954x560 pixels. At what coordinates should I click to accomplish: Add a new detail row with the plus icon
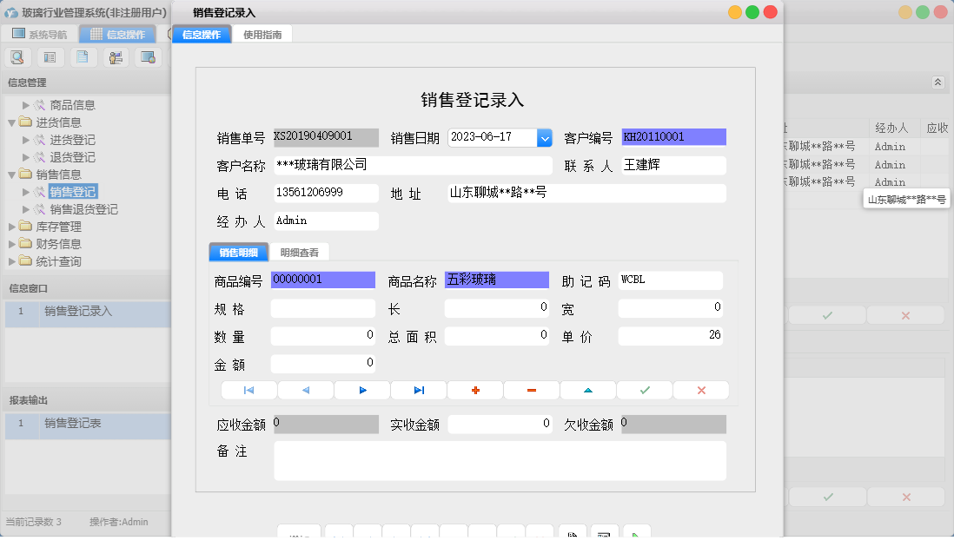[x=474, y=390]
